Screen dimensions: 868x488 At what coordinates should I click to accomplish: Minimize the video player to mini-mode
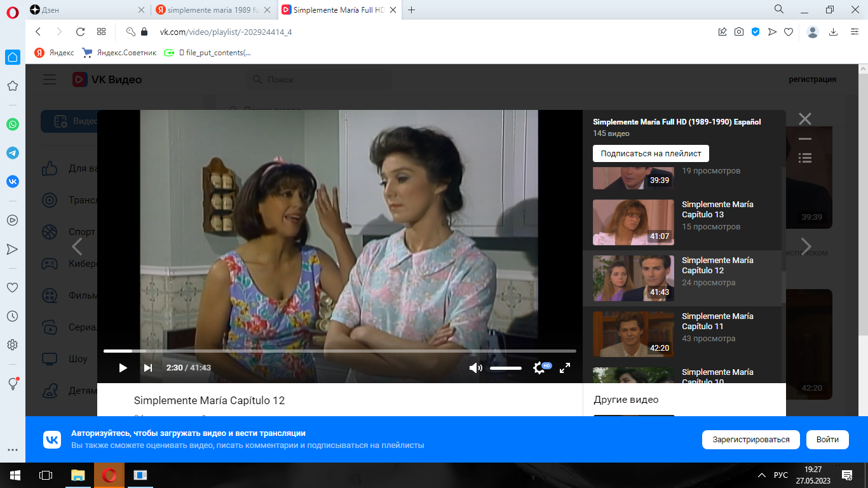(805, 139)
